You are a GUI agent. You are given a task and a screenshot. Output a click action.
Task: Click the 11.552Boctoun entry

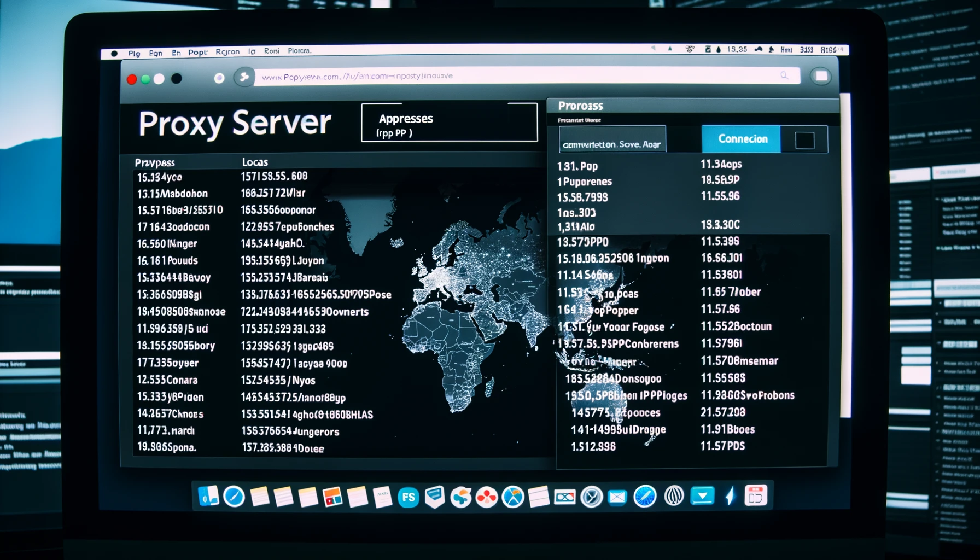736,326
